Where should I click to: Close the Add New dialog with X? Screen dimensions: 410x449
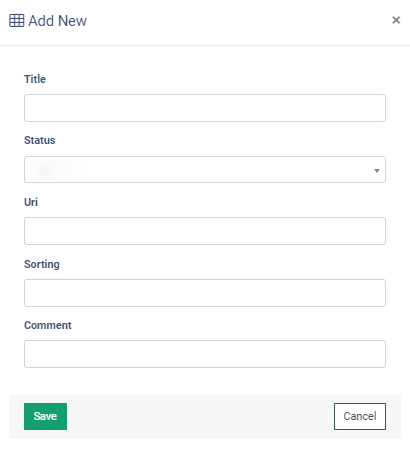(396, 20)
